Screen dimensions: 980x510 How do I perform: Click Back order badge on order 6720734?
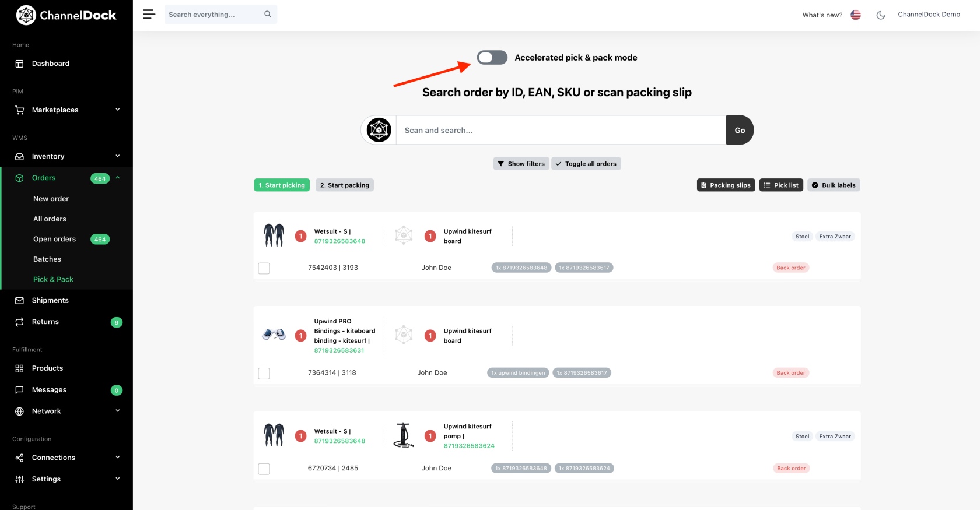click(x=791, y=469)
